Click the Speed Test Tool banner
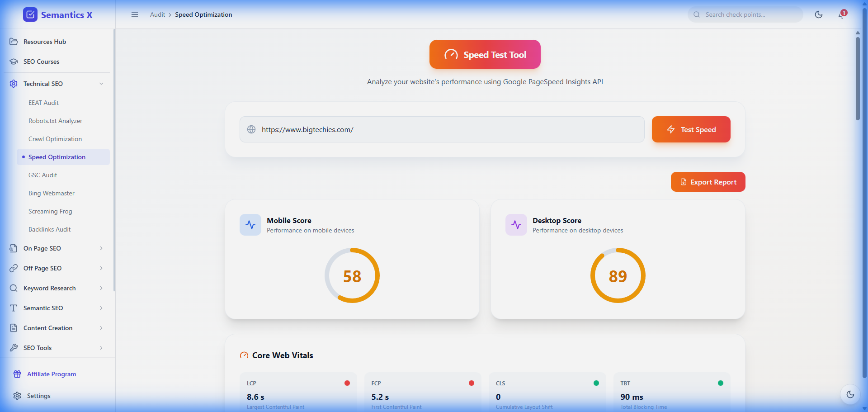This screenshot has height=412, width=868. (x=485, y=54)
